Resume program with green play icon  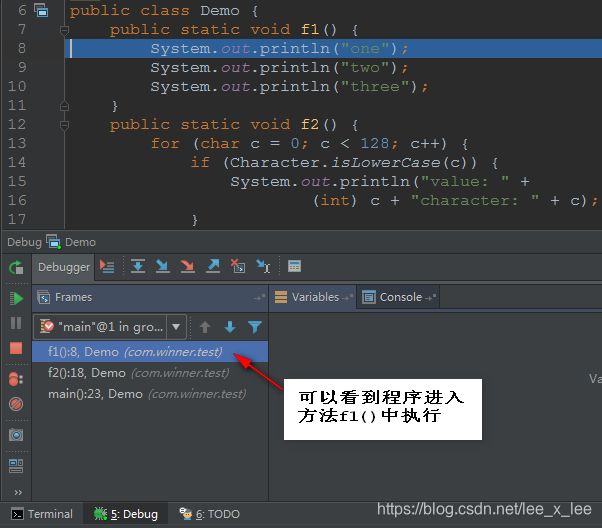point(16,298)
